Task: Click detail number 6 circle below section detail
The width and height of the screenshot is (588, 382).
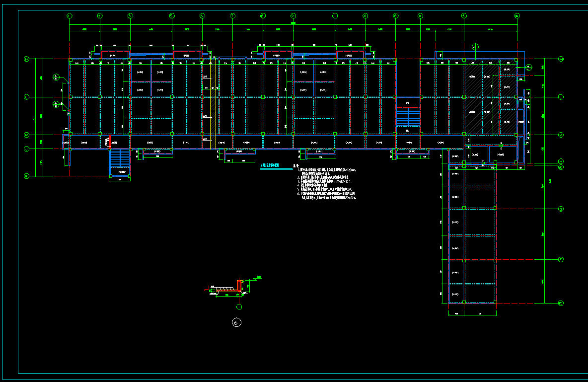Action: pos(237,322)
